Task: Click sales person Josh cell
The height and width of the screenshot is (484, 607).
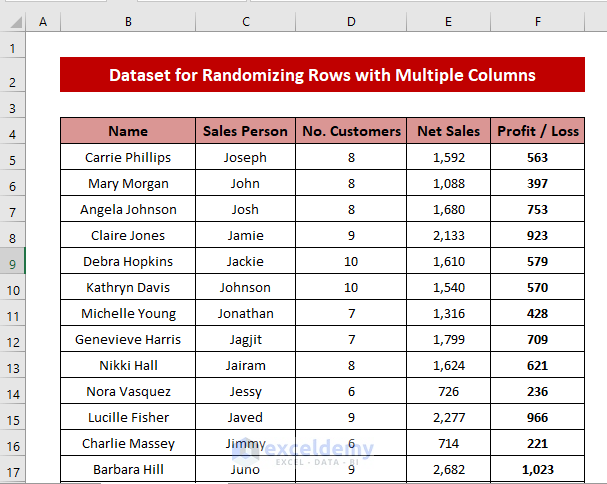Action: click(x=245, y=209)
